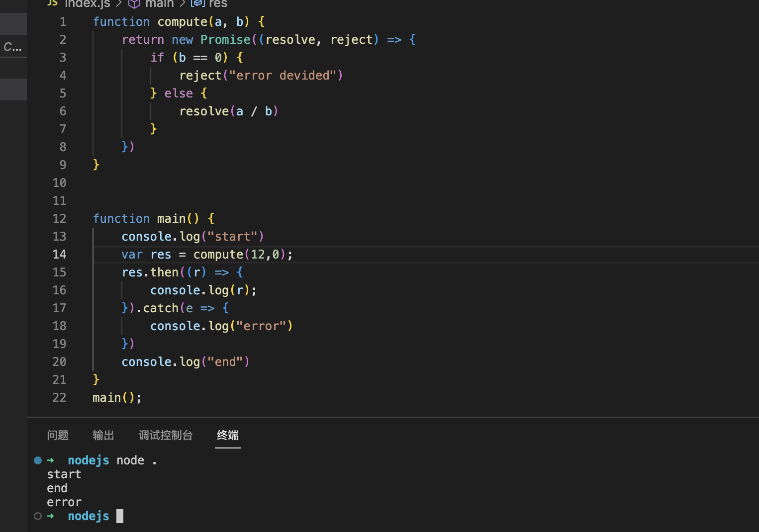Viewport: 759px width, 532px height.
Task: Expand the res breadcrumb symbol list
Action: click(x=218, y=3)
